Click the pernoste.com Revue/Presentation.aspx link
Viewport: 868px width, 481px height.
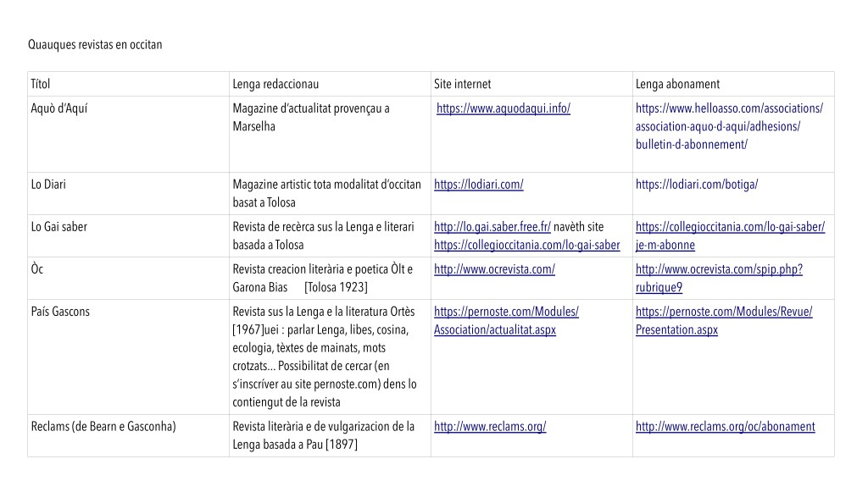point(724,321)
